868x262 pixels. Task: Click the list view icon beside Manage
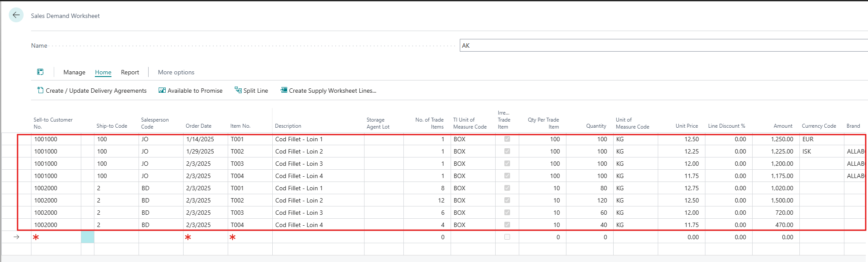click(x=40, y=72)
